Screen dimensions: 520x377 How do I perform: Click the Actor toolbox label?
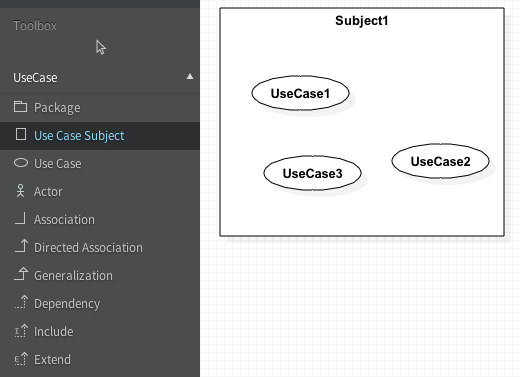pyautogui.click(x=48, y=192)
